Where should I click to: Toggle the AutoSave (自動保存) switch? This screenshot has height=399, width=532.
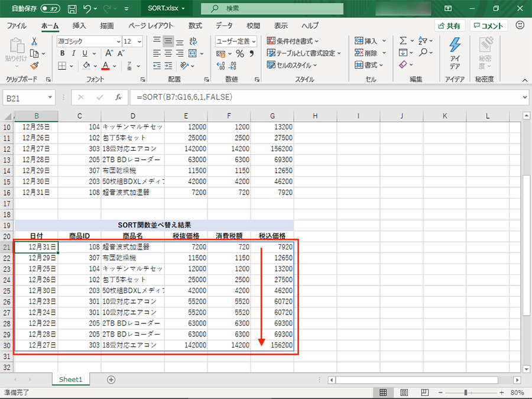click(50, 9)
